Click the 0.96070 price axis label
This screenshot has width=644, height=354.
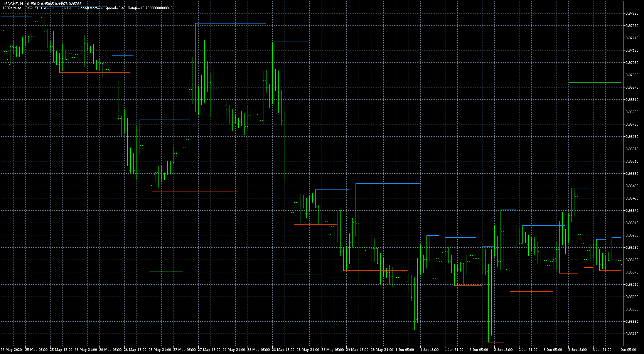tap(633, 272)
